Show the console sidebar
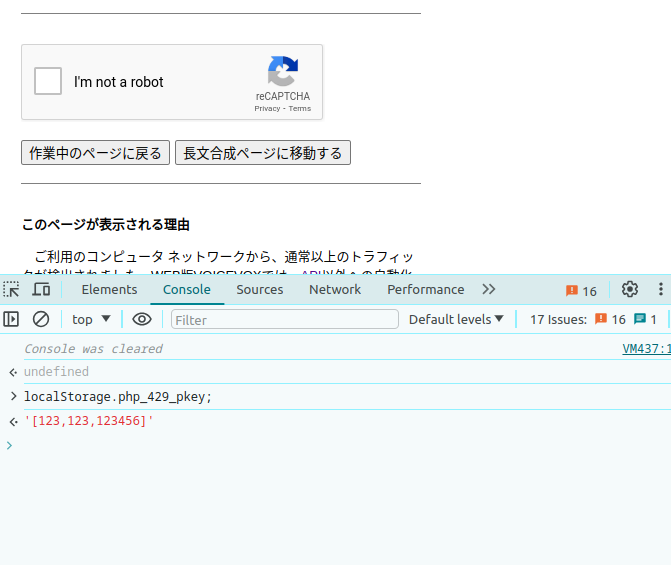The image size is (671, 565). coord(12,319)
